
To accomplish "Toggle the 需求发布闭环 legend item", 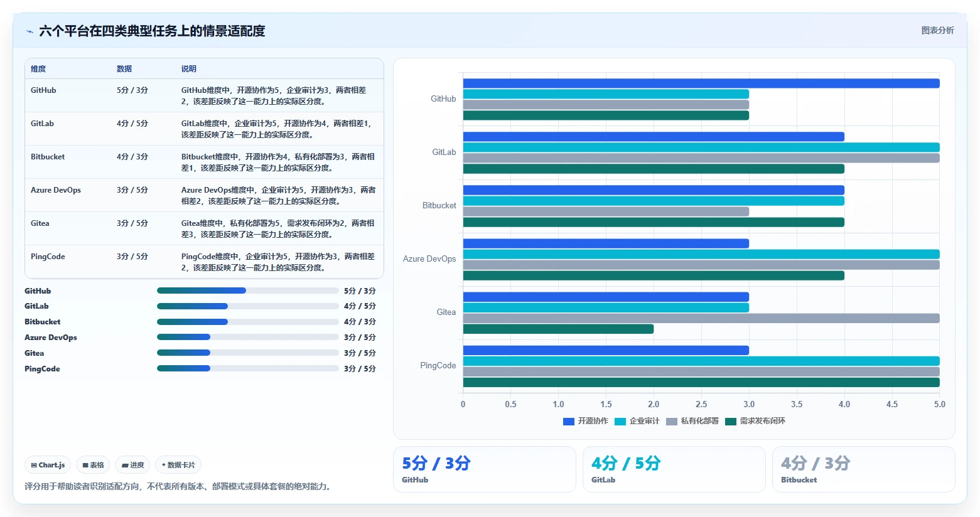I will pyautogui.click(x=755, y=421).
